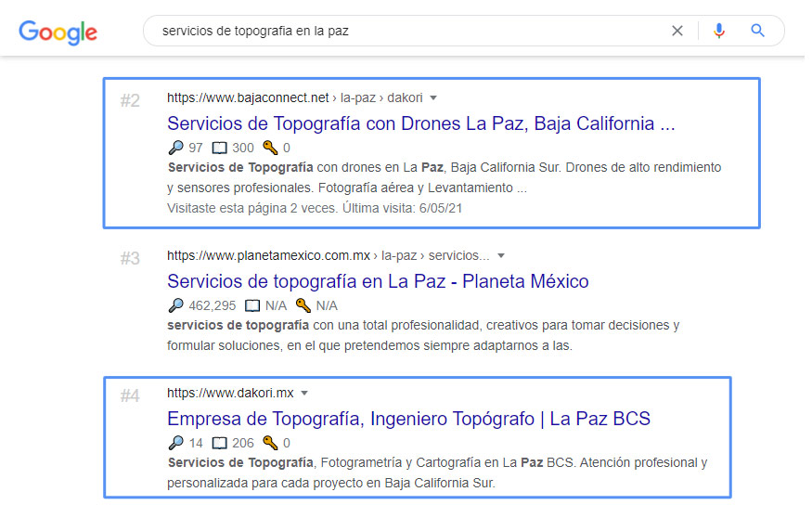
Task: Click the magnifier metric icon beside 14
Action: click(176, 443)
